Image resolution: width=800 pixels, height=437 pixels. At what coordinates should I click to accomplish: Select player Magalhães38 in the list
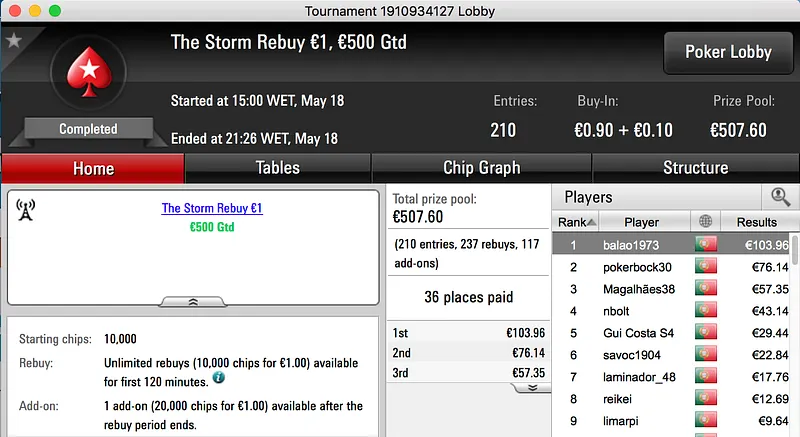pos(641,289)
